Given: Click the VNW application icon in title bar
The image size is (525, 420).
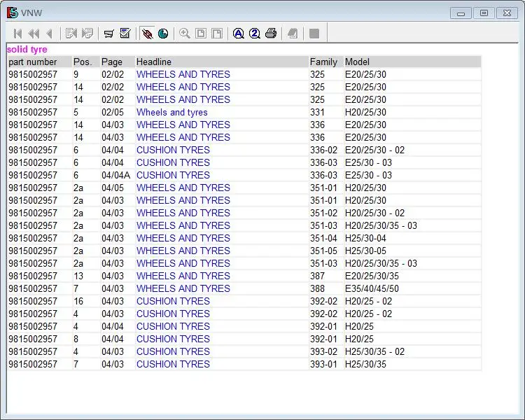Looking at the screenshot, I should click(12, 13).
